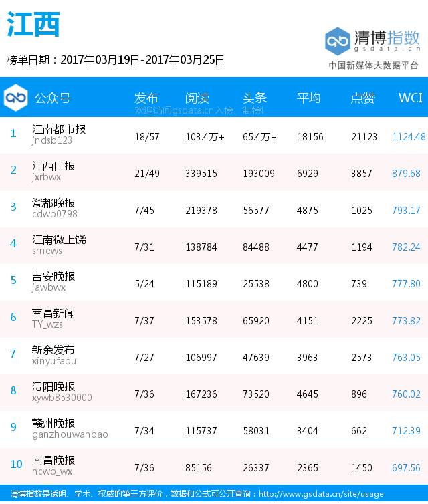Image resolution: width=428 pixels, height=504 pixels.
Task: Click average value 4645
Action: click(308, 394)
